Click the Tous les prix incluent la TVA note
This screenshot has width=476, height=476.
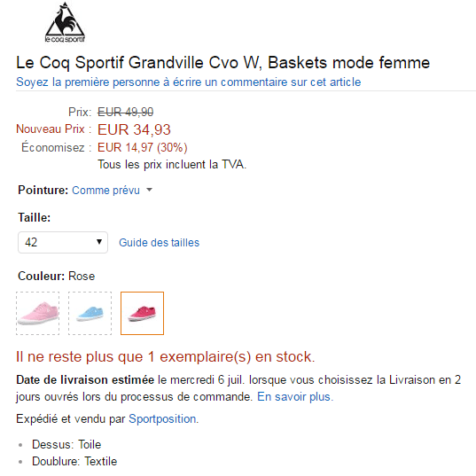[172, 165]
